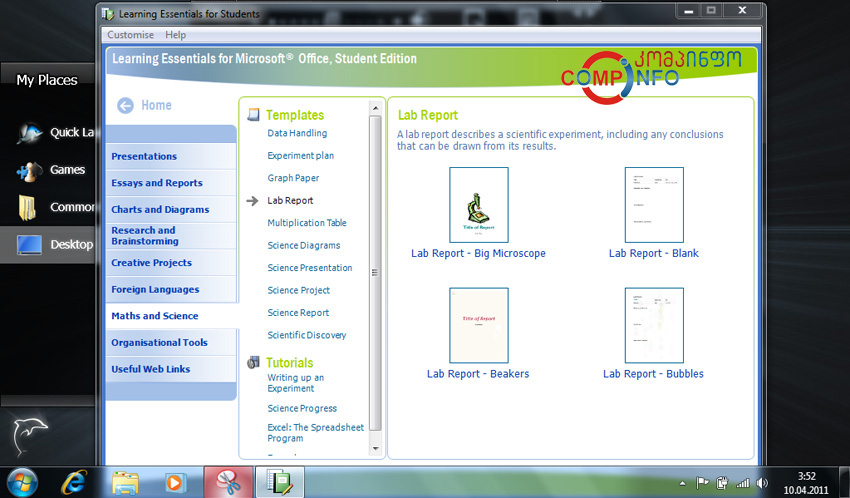The image size is (850, 498).
Task: Open Science Diagrams template
Action: [x=304, y=245]
